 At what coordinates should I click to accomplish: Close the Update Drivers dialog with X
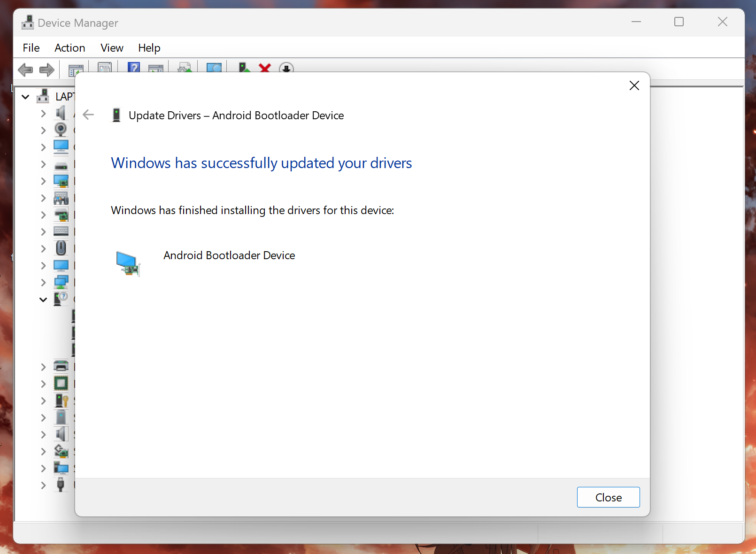point(634,85)
